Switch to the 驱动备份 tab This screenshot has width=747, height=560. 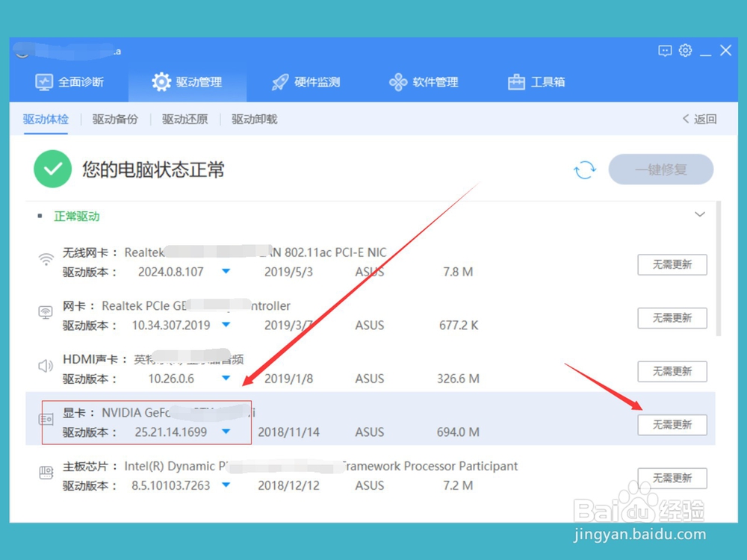coord(115,119)
